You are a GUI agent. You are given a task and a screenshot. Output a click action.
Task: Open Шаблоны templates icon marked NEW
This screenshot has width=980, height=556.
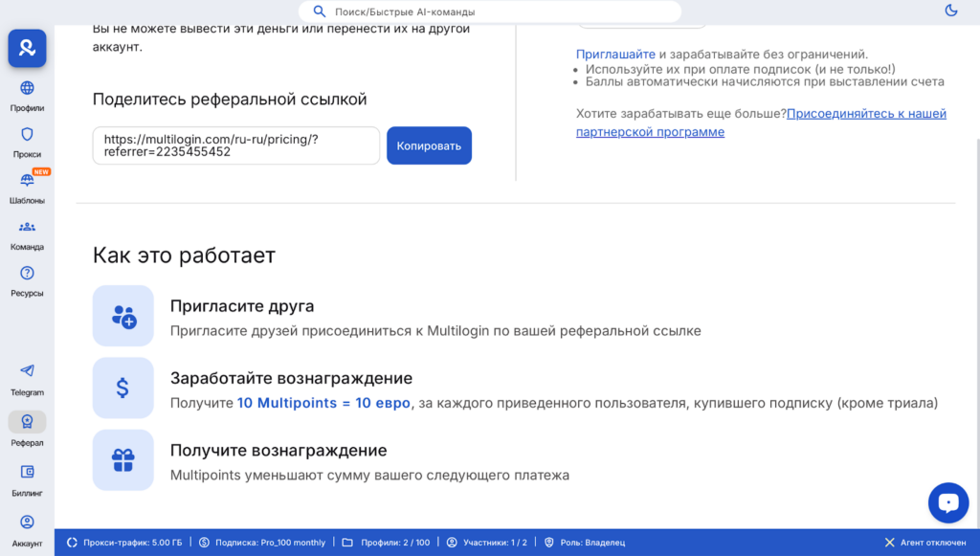click(x=27, y=180)
